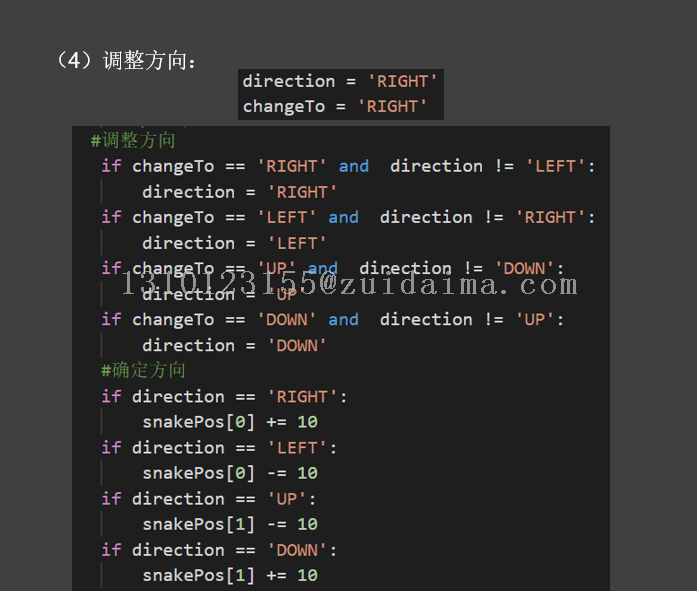
Task: Click the line "if changeTo == 'DOWN'"
Action: point(332,320)
